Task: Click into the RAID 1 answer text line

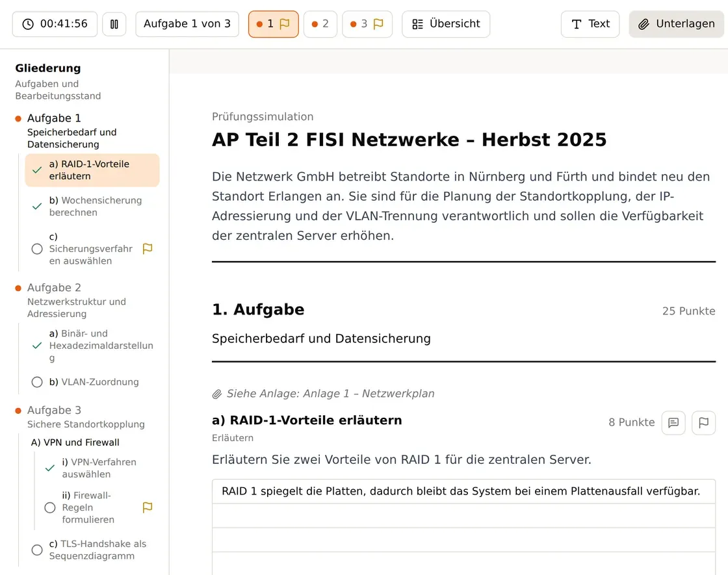Action: click(x=464, y=491)
